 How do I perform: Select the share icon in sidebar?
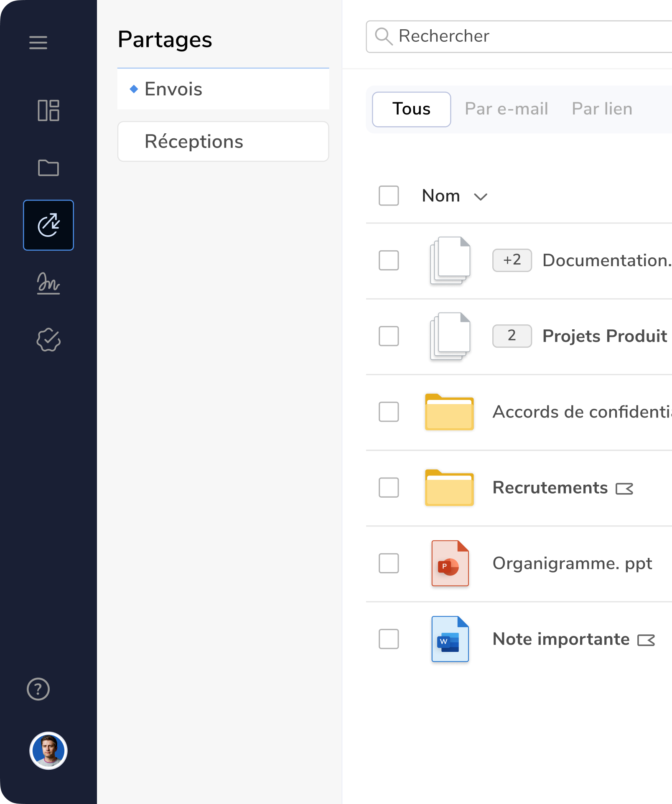pyautogui.click(x=48, y=225)
